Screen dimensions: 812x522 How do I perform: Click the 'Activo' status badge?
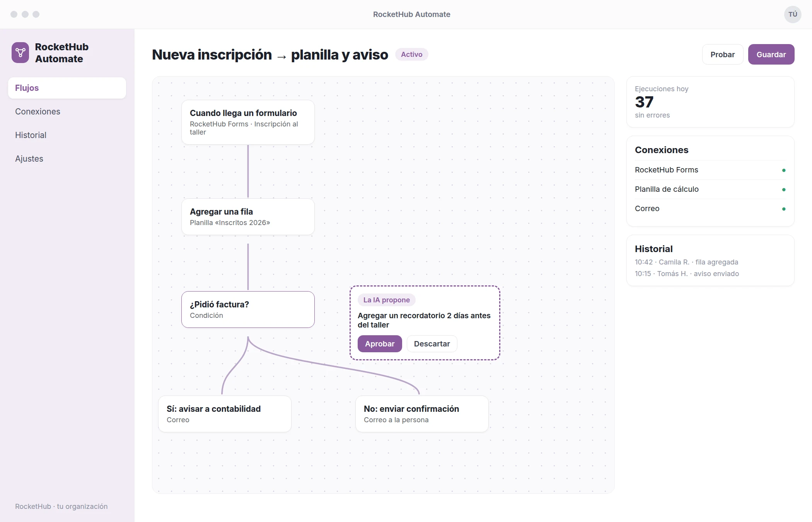(x=411, y=55)
